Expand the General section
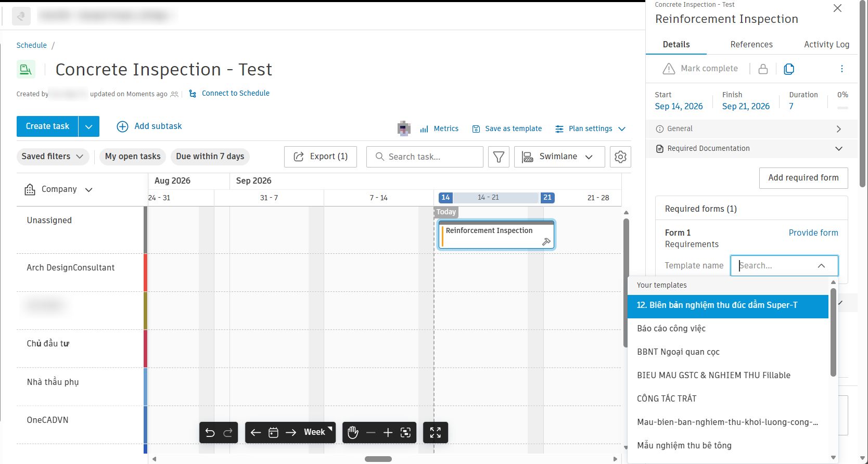Image resolution: width=868 pixels, height=464 pixels. pyautogui.click(x=751, y=129)
